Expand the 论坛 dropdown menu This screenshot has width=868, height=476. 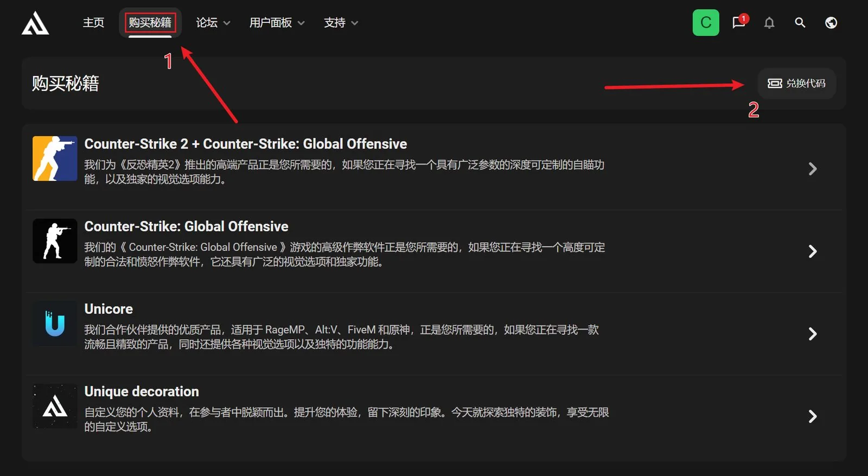click(213, 23)
